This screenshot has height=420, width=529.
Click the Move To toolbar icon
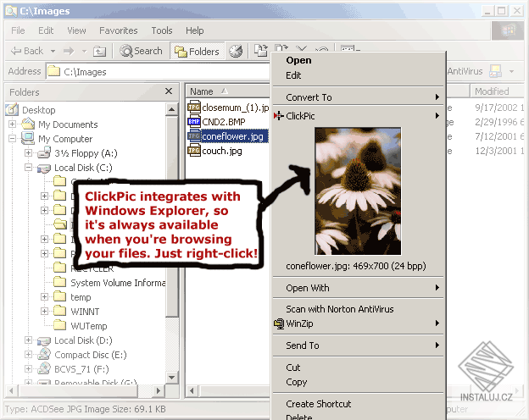pyautogui.click(x=261, y=50)
